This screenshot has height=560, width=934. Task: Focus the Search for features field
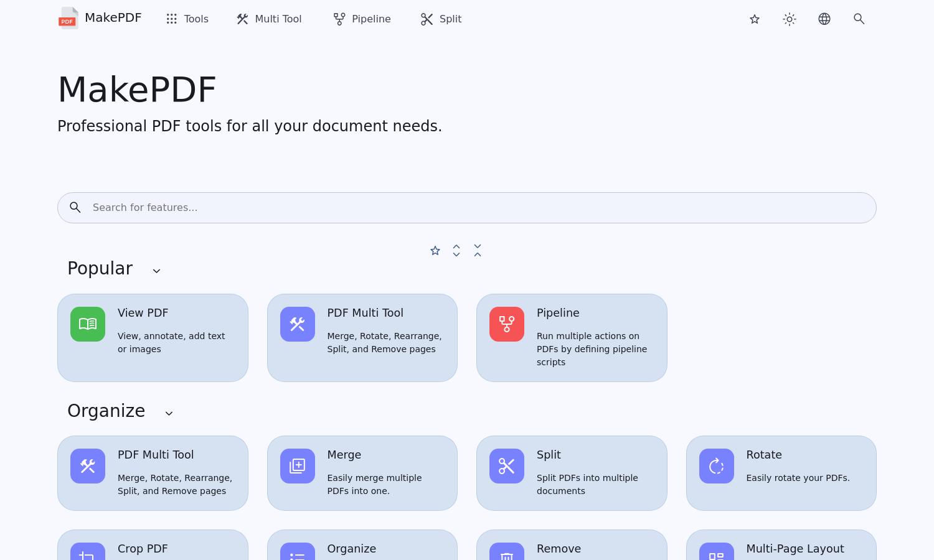click(x=467, y=208)
